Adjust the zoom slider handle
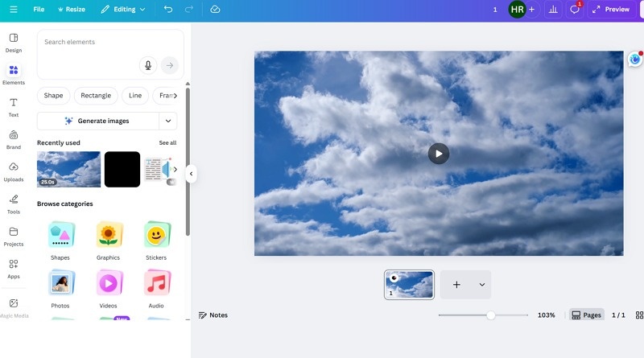The width and height of the screenshot is (644, 358). coord(491,315)
